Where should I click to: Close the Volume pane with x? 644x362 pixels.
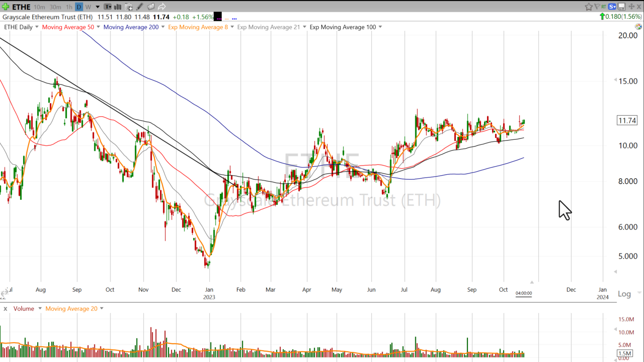5,308
